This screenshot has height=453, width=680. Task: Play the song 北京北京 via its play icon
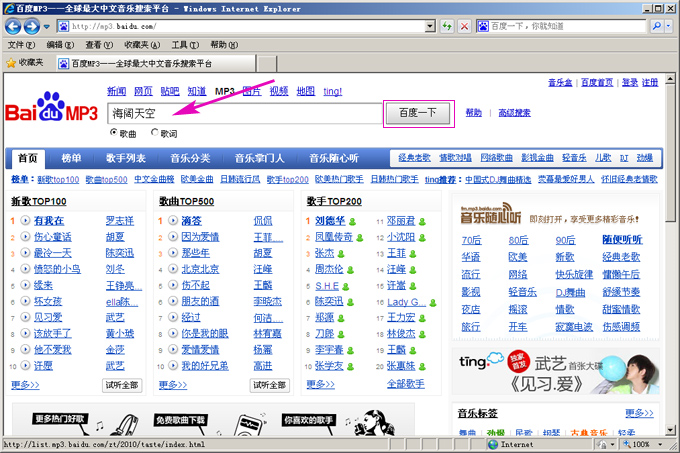[x=173, y=269]
